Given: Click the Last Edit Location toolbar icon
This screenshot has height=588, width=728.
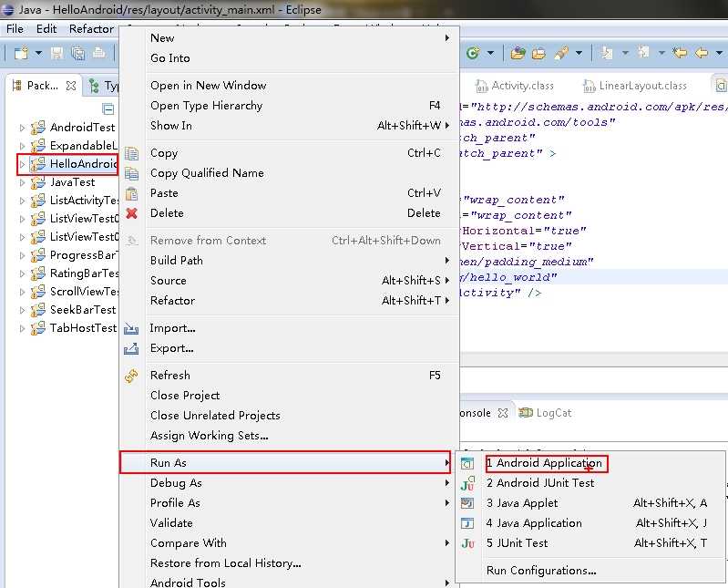Looking at the screenshot, I should (680, 53).
